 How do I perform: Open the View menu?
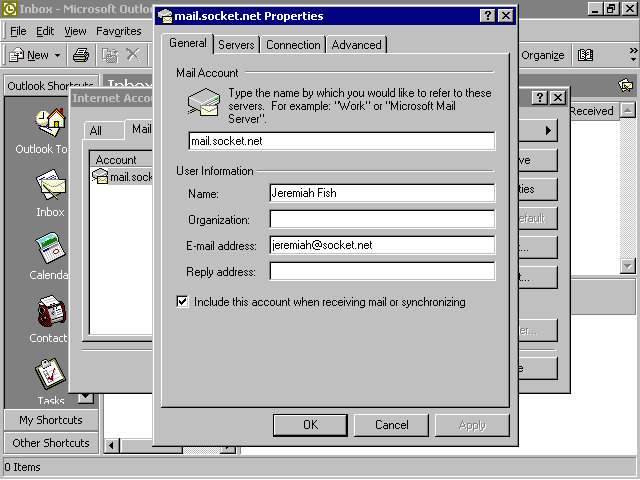click(75, 31)
